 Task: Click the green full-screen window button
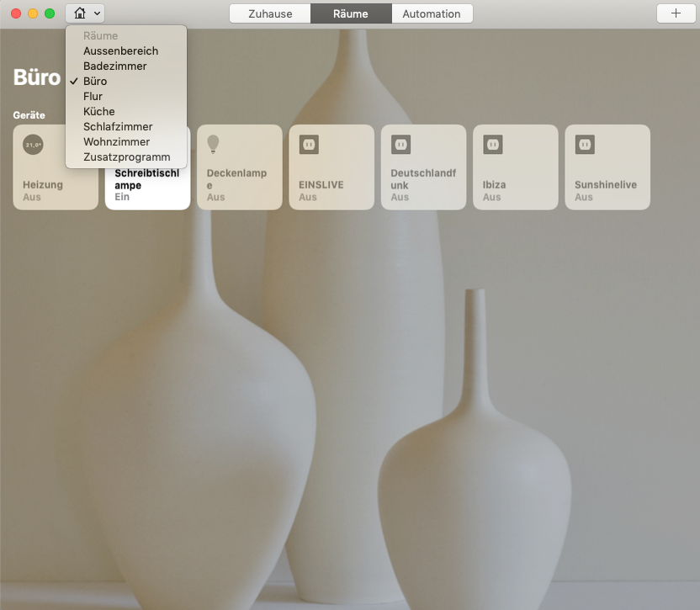point(50,13)
